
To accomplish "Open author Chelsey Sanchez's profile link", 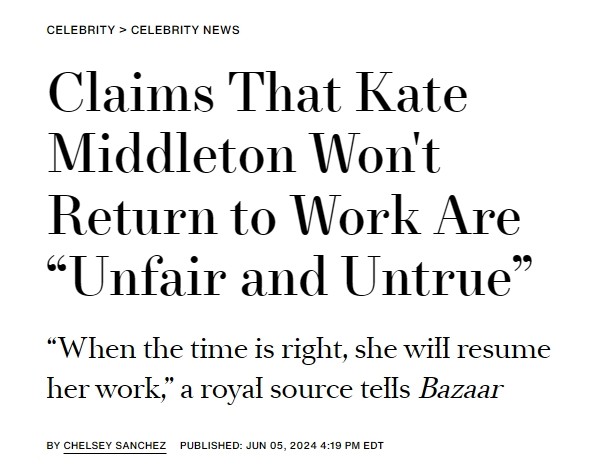I will click(x=115, y=446).
